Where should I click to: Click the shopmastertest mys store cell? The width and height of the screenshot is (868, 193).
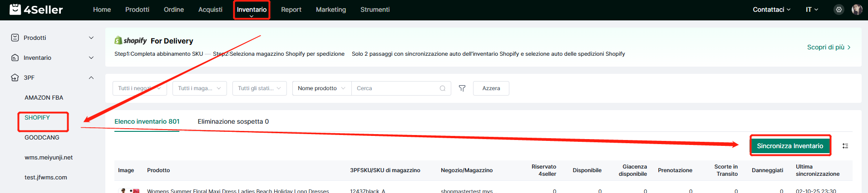467,191
